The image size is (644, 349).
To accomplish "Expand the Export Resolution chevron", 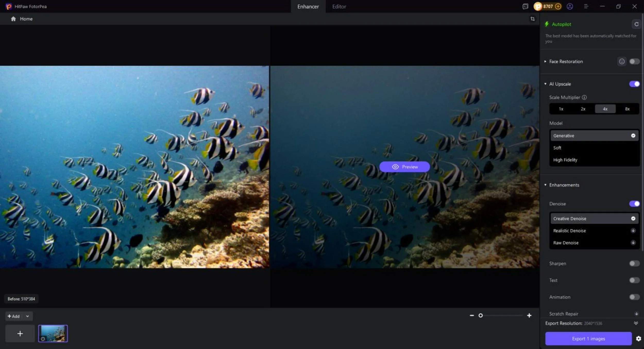I will click(x=636, y=323).
